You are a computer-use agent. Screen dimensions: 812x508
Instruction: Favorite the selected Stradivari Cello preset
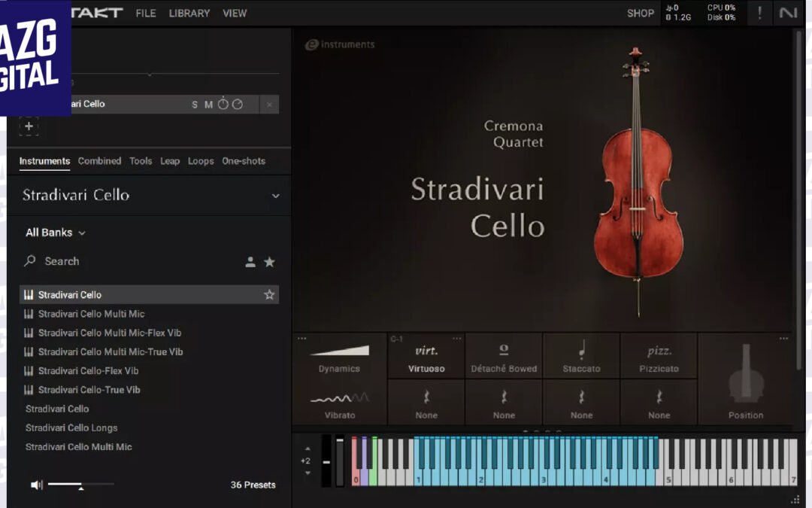tap(269, 294)
